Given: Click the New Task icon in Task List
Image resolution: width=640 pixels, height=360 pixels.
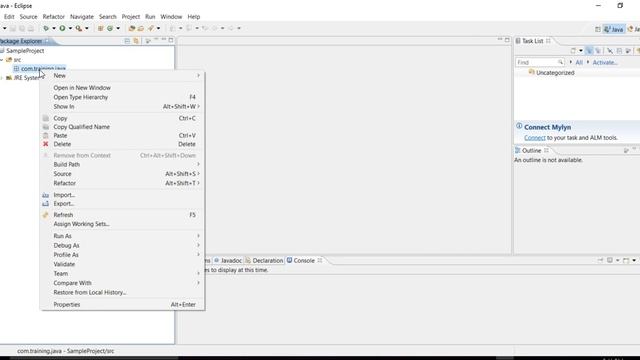Looking at the screenshot, I should 573,51.
